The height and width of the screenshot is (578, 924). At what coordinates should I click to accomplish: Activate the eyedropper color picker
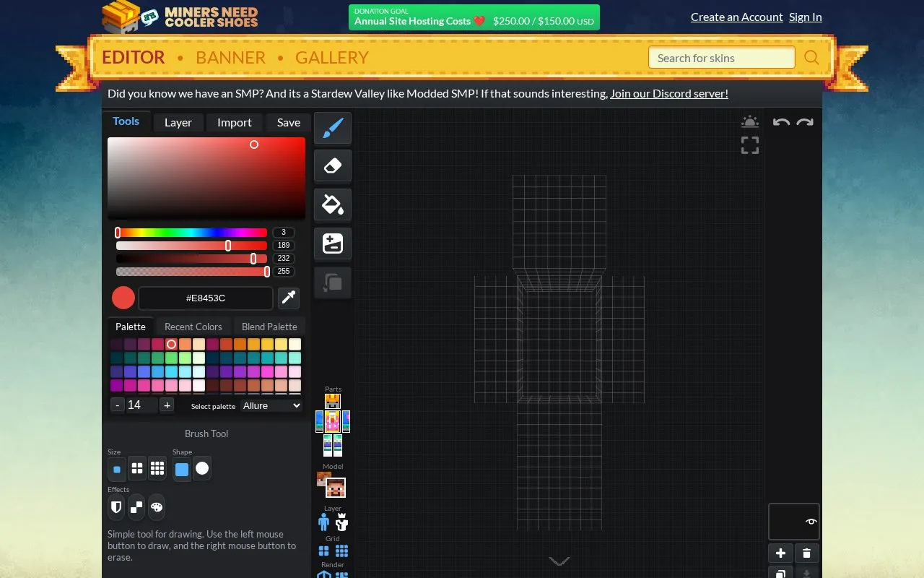(289, 298)
